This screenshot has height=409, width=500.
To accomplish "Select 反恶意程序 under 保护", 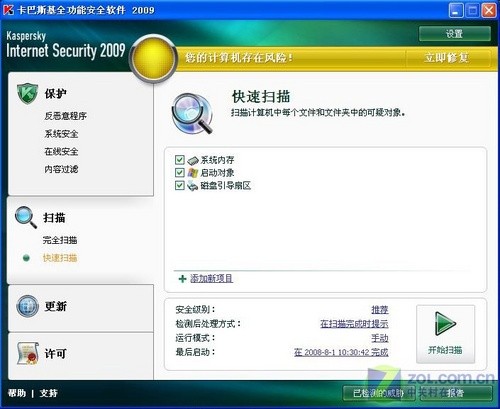I will (x=65, y=116).
